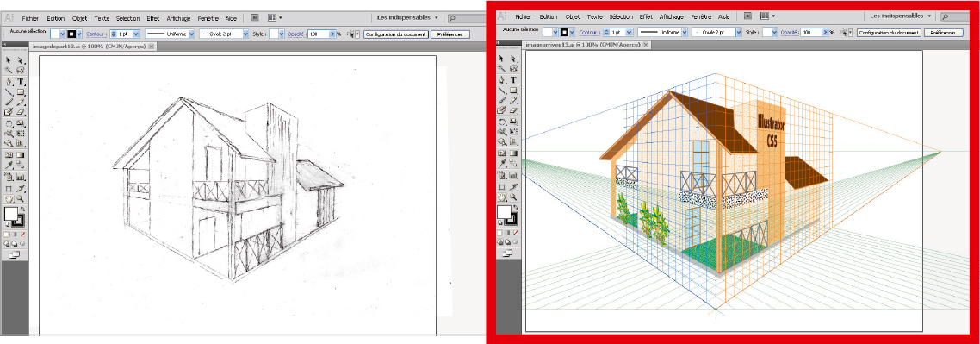Choose the Pencil tool in left window
Image resolution: width=980 pixels, height=344 pixels.
pos(21,102)
